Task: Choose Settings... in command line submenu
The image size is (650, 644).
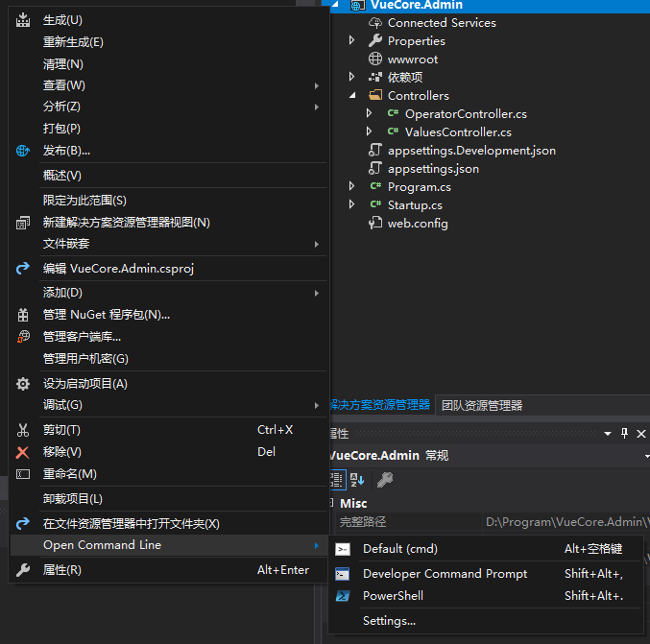Action: [x=487, y=621]
